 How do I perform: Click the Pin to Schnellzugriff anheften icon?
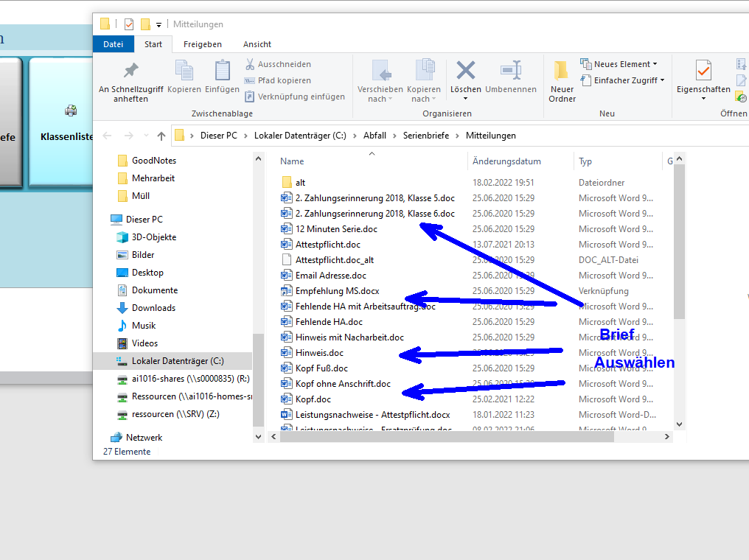[130, 71]
